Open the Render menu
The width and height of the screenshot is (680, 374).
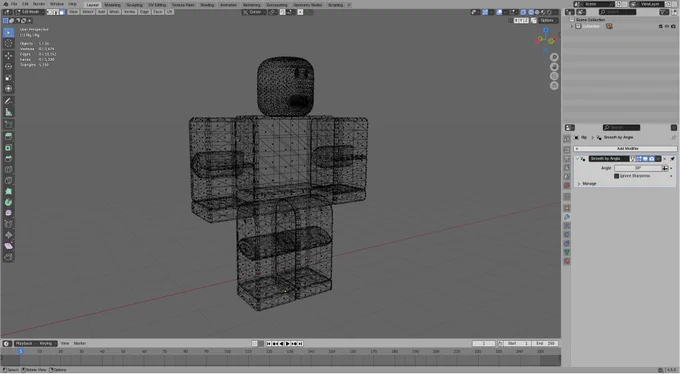39,4
